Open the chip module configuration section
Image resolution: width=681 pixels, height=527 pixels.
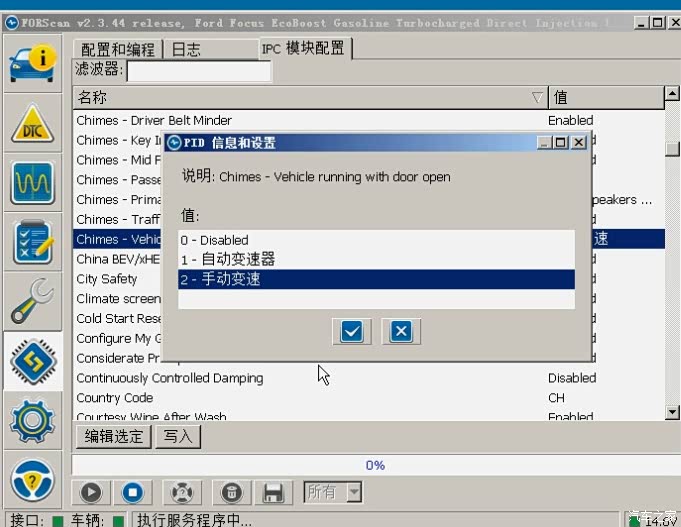32,362
